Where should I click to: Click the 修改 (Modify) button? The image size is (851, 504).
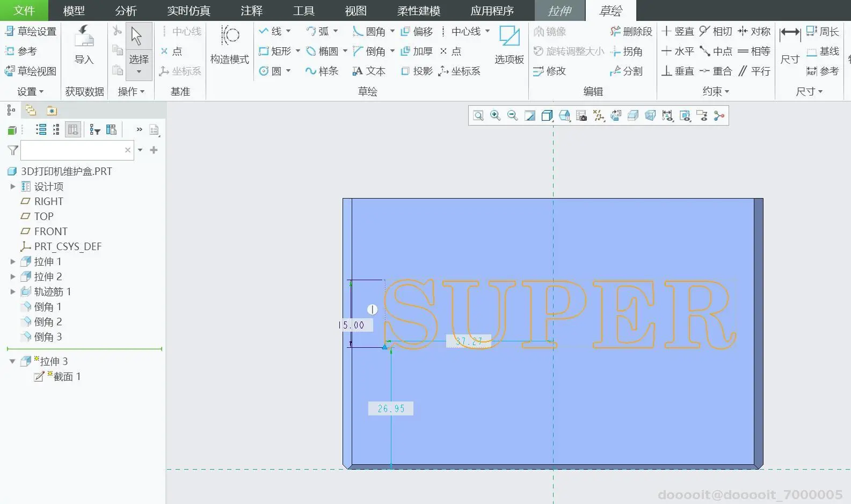point(550,71)
